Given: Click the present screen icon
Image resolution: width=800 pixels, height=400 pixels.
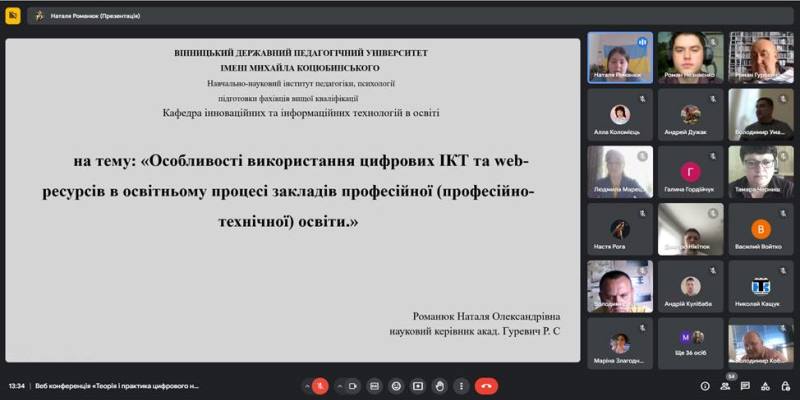Looking at the screenshot, I should [x=417, y=386].
